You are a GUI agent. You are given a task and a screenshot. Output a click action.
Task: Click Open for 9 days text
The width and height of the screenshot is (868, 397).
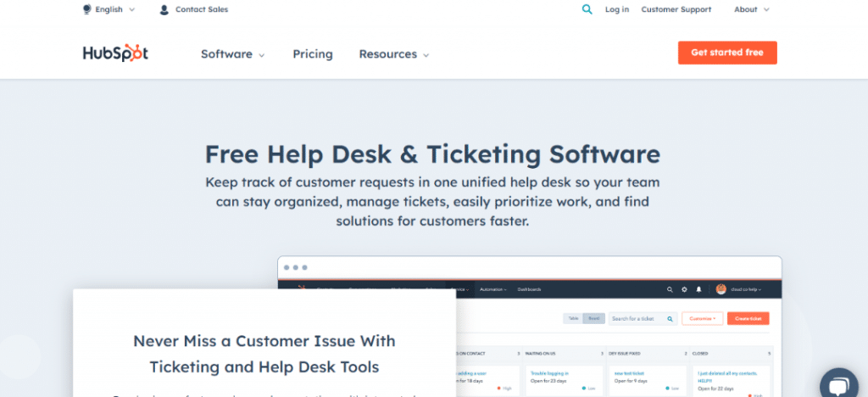[x=632, y=380]
